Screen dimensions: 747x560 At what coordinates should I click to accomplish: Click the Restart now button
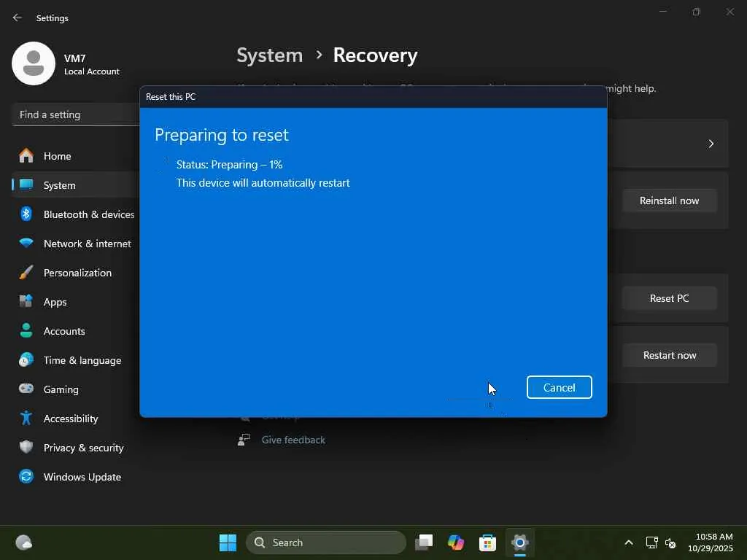point(669,355)
